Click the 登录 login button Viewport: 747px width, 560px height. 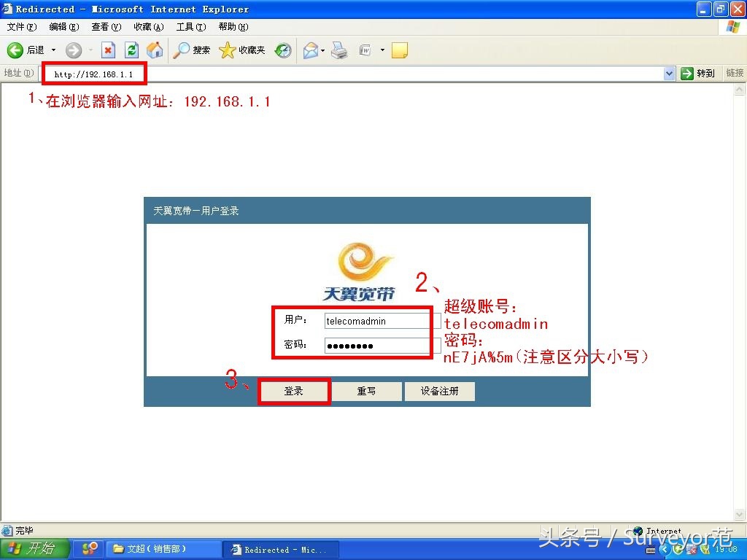[x=294, y=391]
